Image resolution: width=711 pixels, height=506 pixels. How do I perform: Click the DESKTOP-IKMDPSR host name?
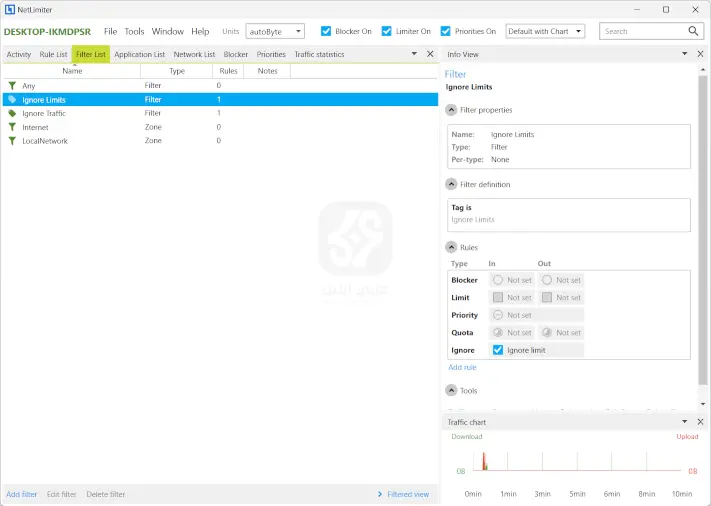coord(47,32)
